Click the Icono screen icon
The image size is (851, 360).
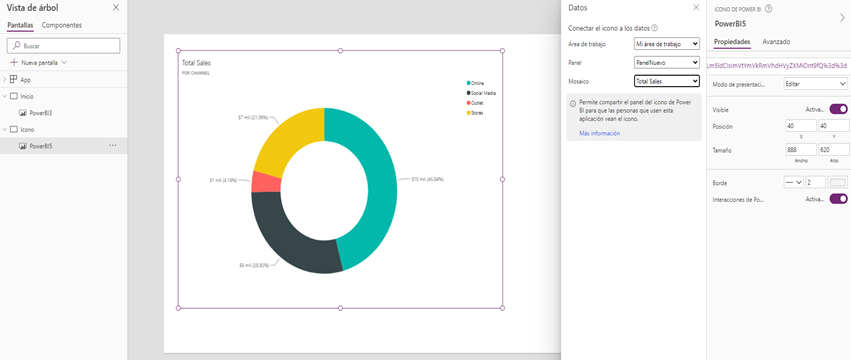coord(14,130)
